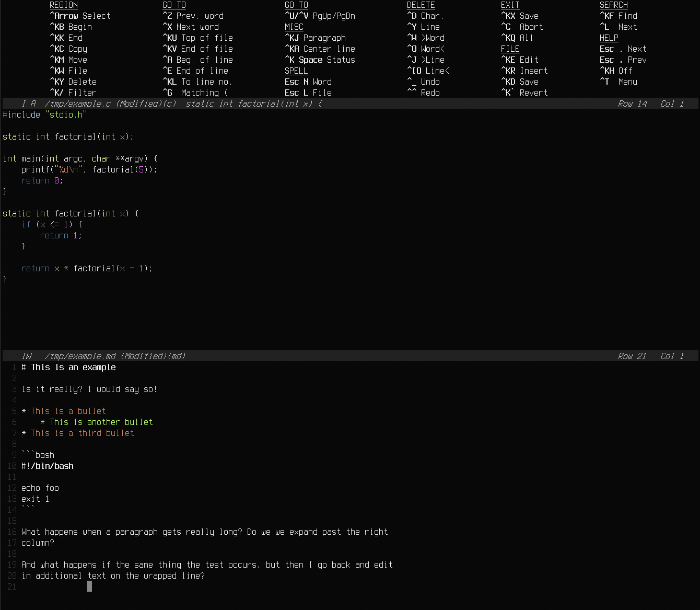The height and width of the screenshot is (610, 700).
Task: Click the MISC section heading
Action: [294, 27]
